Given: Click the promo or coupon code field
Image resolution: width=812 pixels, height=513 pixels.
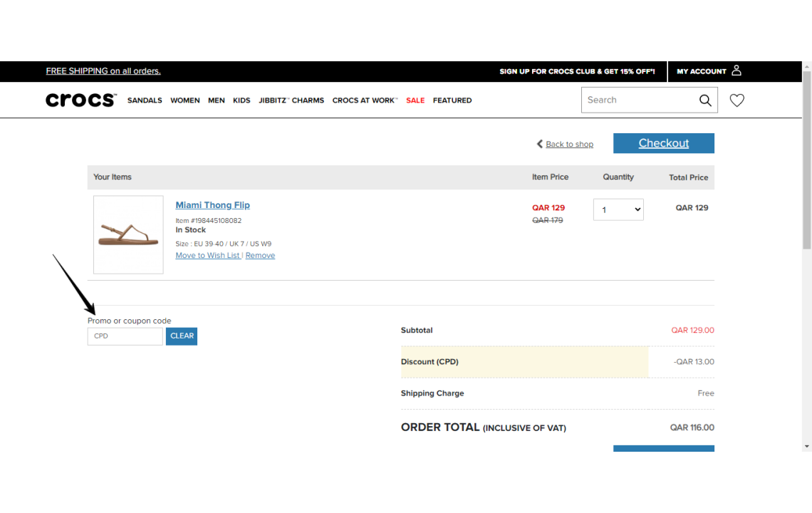Looking at the screenshot, I should tap(125, 336).
